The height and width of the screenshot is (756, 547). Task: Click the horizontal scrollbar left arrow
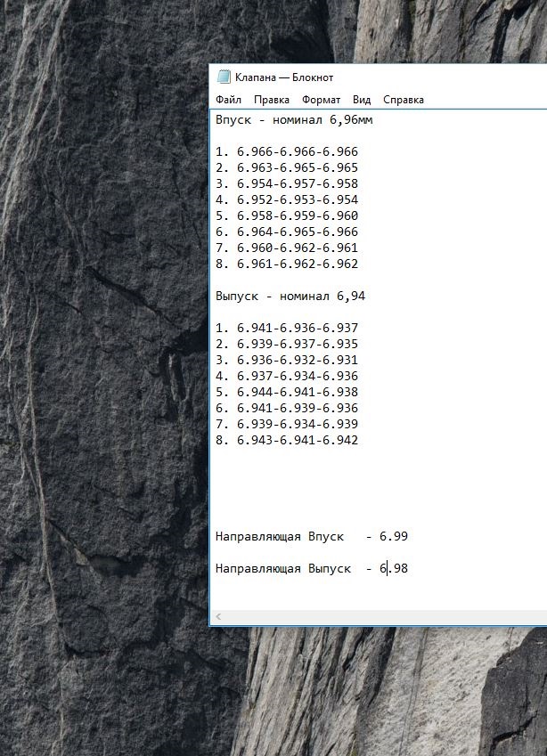pos(218,617)
